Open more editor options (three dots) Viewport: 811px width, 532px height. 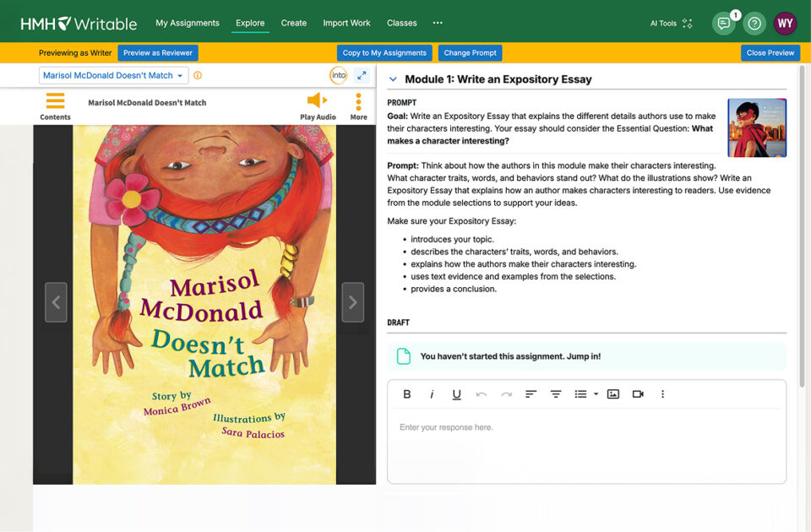point(662,394)
